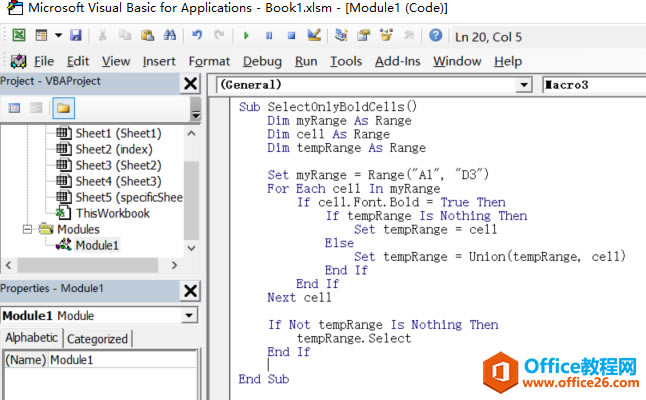Image resolution: width=646 pixels, height=400 pixels.
Task: Open the Format menu
Action: pyautogui.click(x=209, y=61)
